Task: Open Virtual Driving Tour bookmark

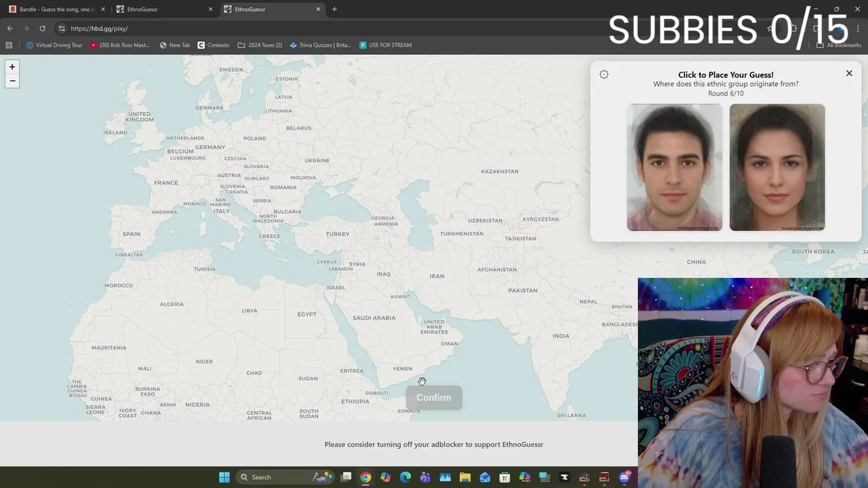Action: (54, 45)
